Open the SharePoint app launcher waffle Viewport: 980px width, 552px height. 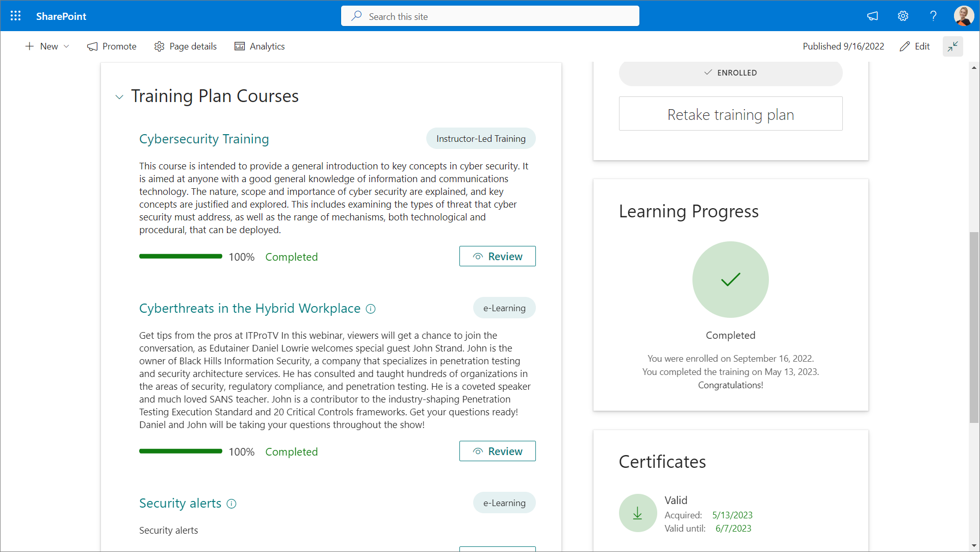[x=16, y=16]
